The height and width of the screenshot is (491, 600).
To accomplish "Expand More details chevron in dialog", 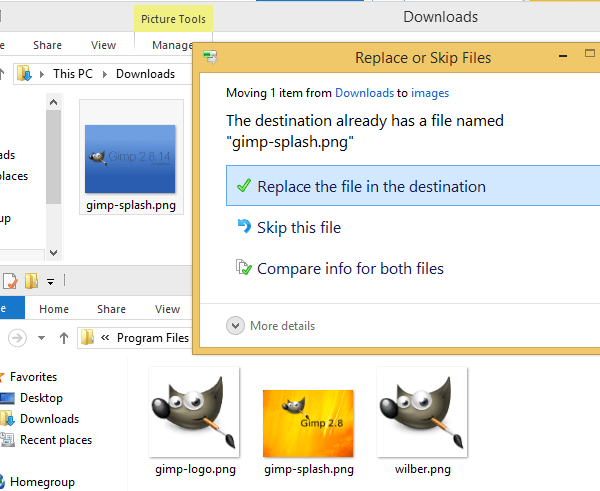I will (235, 326).
